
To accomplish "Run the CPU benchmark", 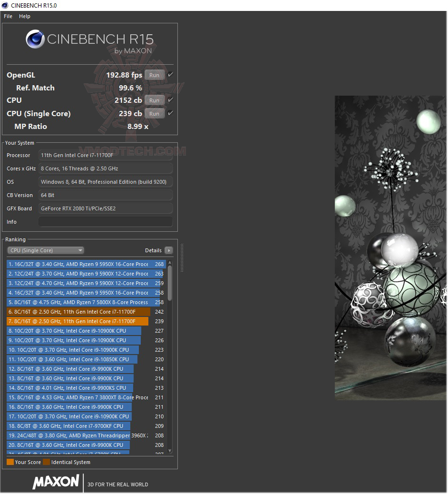I will pyautogui.click(x=154, y=100).
